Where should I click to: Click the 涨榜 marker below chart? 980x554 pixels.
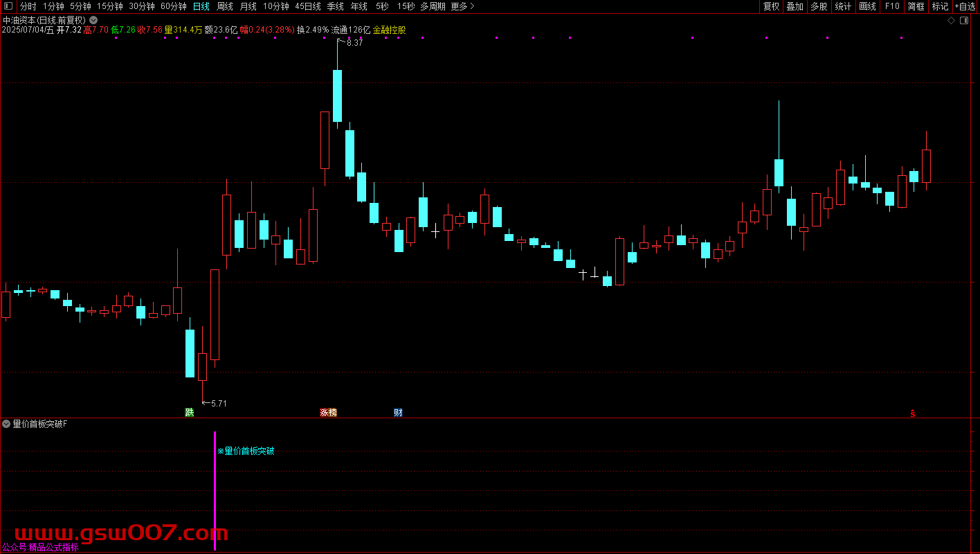click(328, 413)
